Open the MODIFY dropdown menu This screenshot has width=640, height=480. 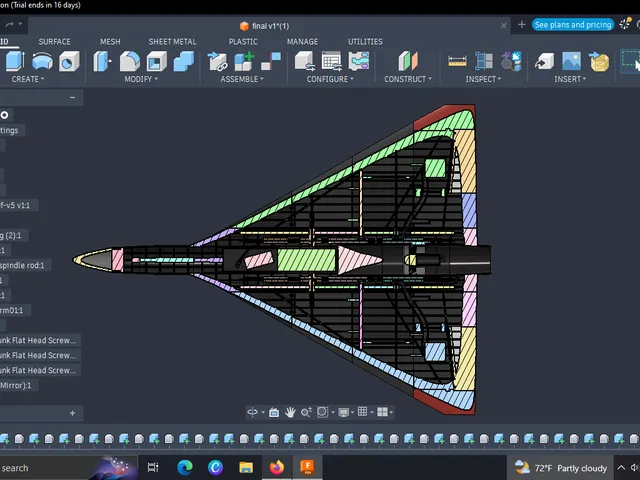[141, 79]
